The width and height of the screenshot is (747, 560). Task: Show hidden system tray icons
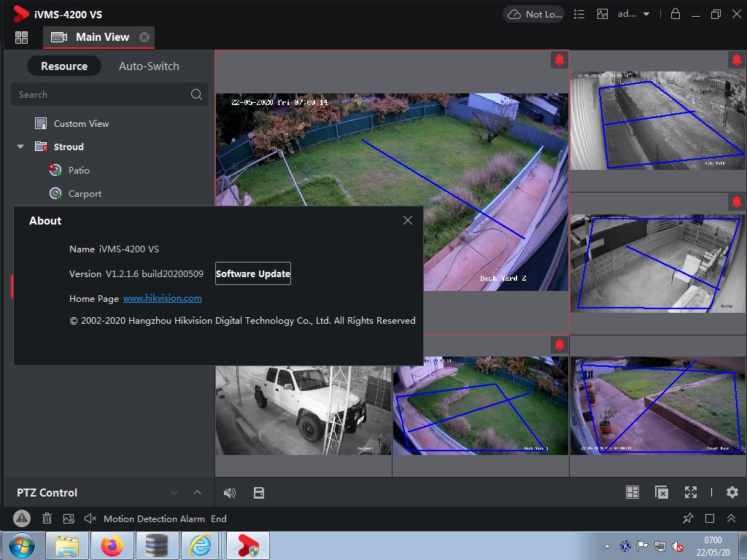click(607, 546)
